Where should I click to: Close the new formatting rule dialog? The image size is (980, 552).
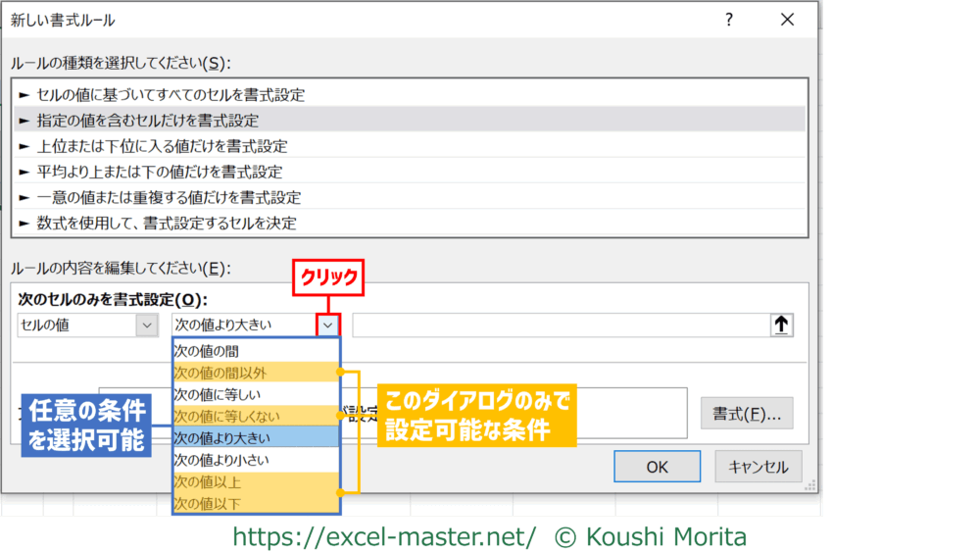787,20
